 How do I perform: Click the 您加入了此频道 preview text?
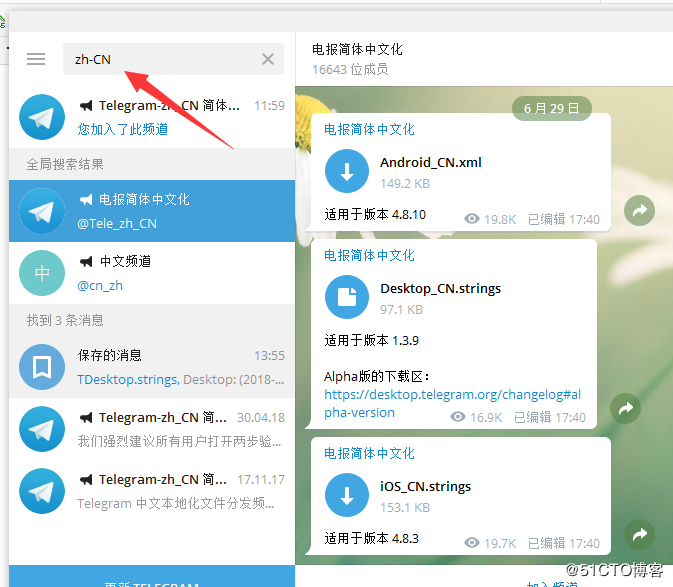click(x=123, y=129)
